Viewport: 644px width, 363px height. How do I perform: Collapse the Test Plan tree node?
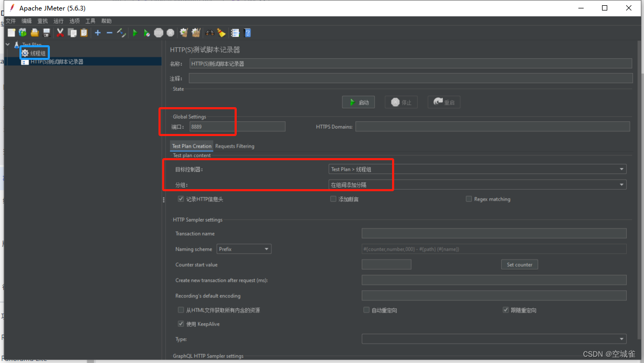(8, 45)
